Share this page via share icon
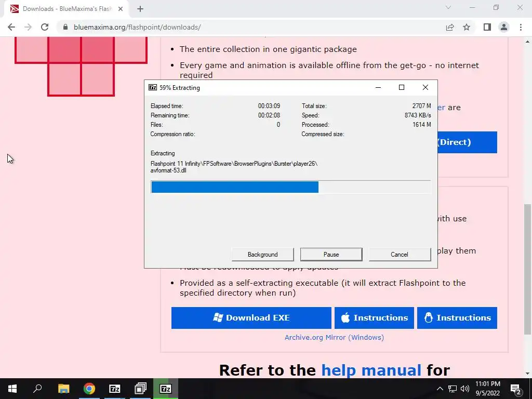The image size is (532, 399). click(x=450, y=27)
